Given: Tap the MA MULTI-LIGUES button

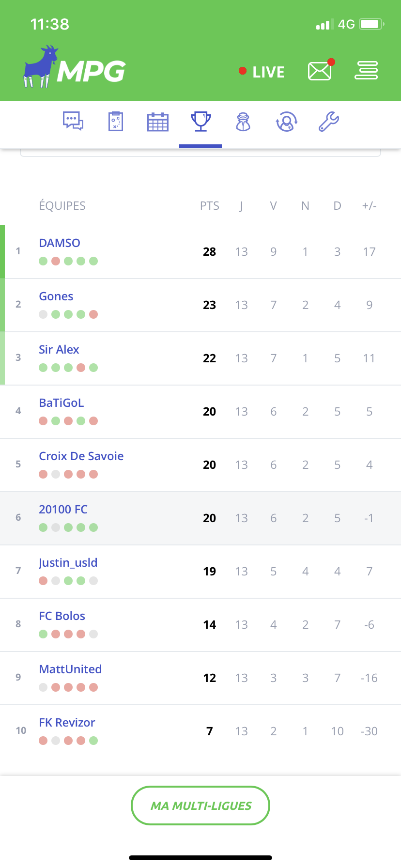Looking at the screenshot, I should click(x=200, y=806).
